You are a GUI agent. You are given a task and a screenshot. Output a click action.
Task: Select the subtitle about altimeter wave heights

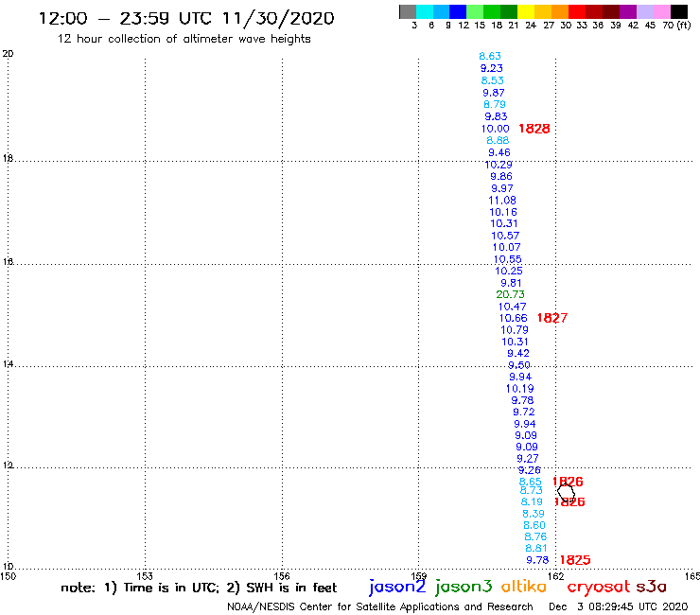(184, 39)
